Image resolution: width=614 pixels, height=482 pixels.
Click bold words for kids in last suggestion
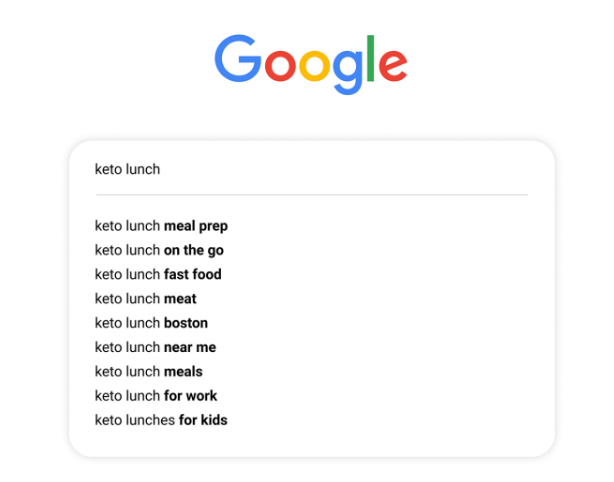[x=203, y=420]
